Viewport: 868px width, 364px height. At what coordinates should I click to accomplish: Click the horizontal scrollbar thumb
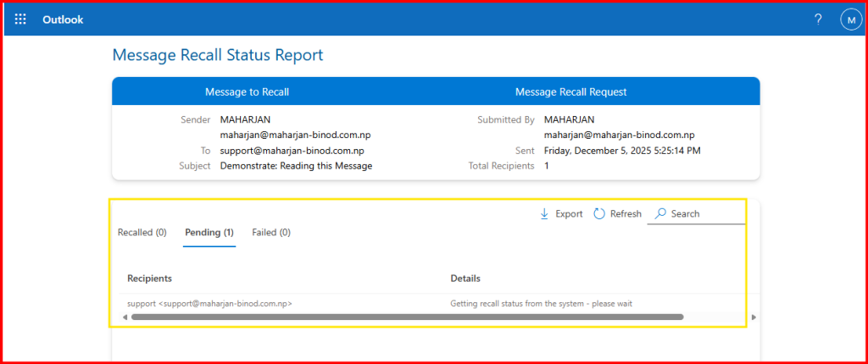click(x=407, y=317)
